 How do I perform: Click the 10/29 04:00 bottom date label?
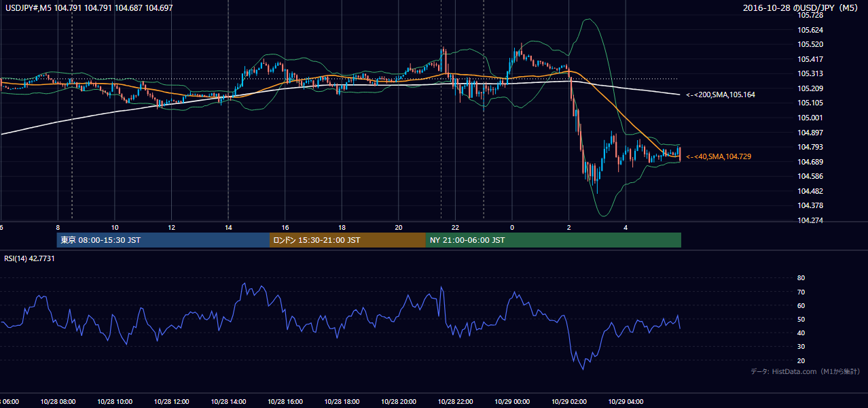tap(626, 402)
